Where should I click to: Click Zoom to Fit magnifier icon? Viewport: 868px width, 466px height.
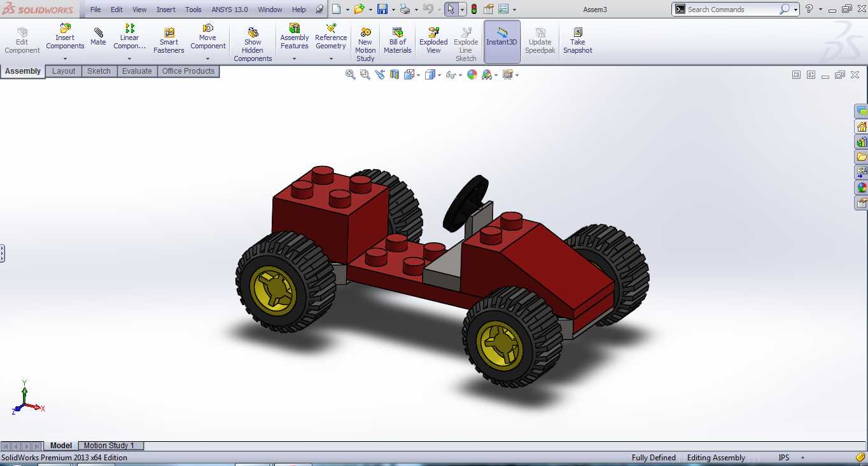(350, 74)
